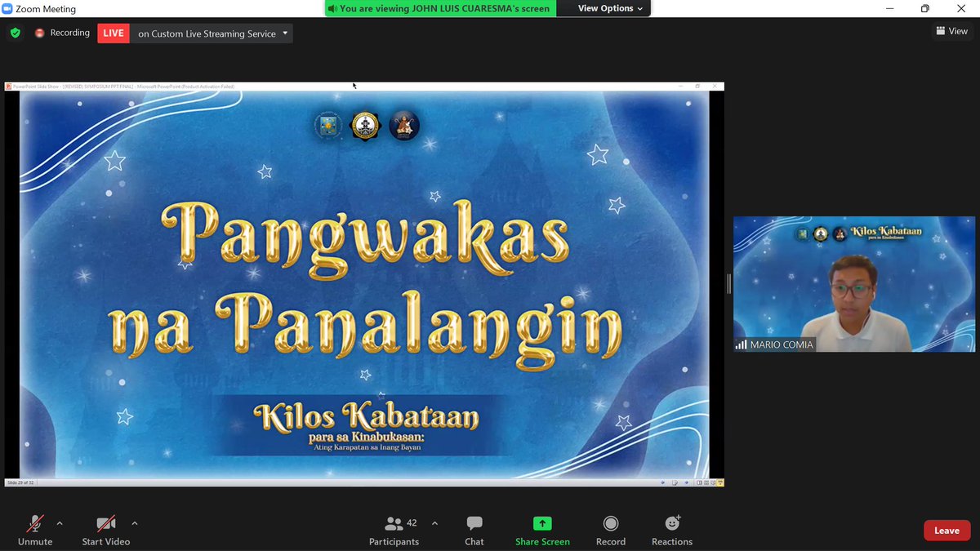Screen dimensions: 980x551
Task: Click 'Slide 29 of 32' status text
Action: pyautogui.click(x=20, y=482)
